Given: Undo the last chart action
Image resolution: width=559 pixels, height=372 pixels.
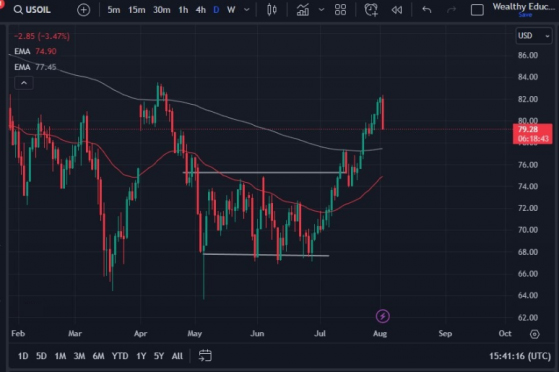Looking at the screenshot, I should [x=426, y=10].
